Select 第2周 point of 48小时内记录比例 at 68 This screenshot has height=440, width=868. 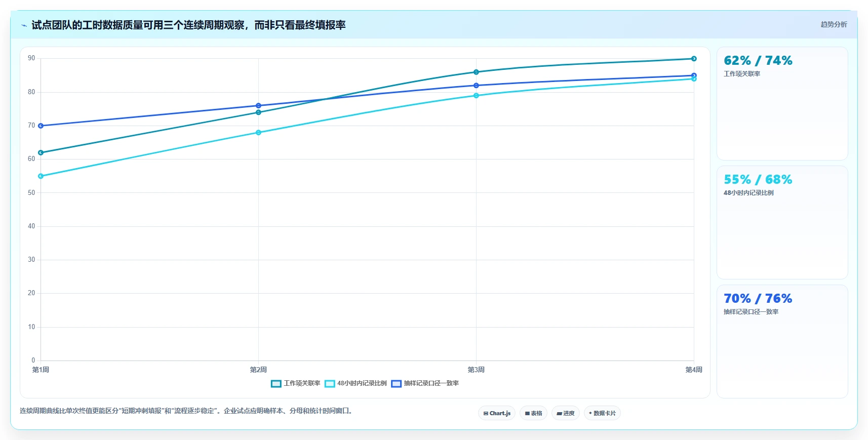click(x=258, y=133)
